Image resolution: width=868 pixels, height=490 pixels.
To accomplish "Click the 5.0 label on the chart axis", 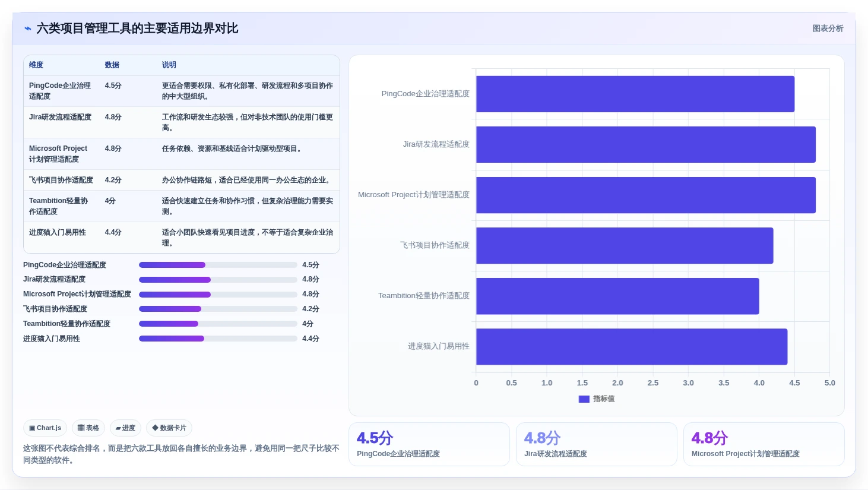I will [830, 383].
